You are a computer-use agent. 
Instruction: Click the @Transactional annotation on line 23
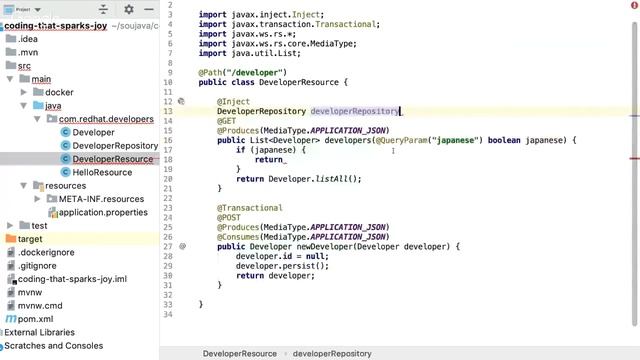250,208
